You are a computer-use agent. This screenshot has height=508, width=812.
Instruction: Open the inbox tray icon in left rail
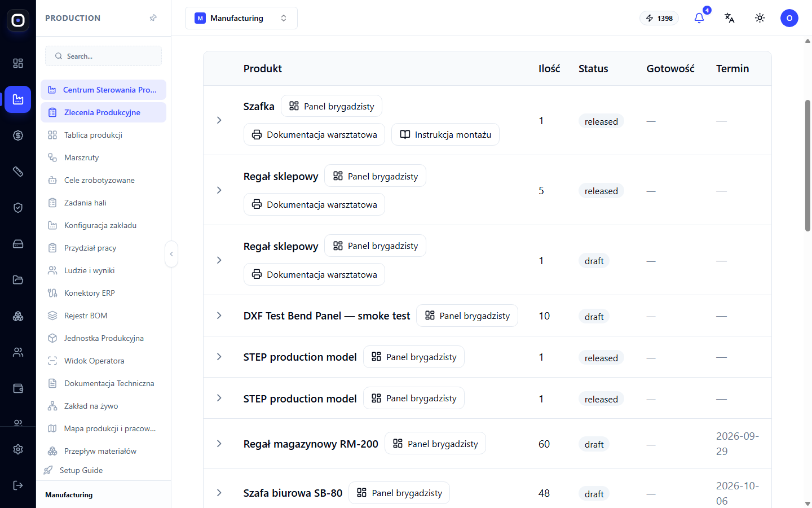[x=18, y=244]
